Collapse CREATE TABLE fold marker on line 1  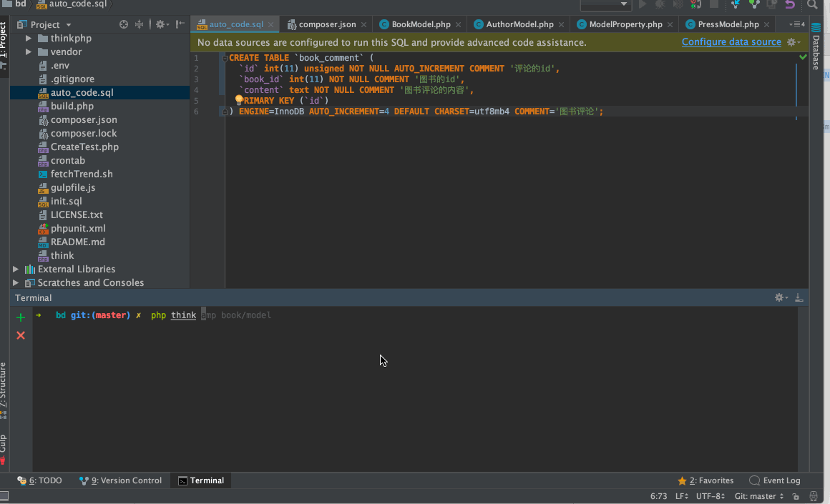pos(225,58)
